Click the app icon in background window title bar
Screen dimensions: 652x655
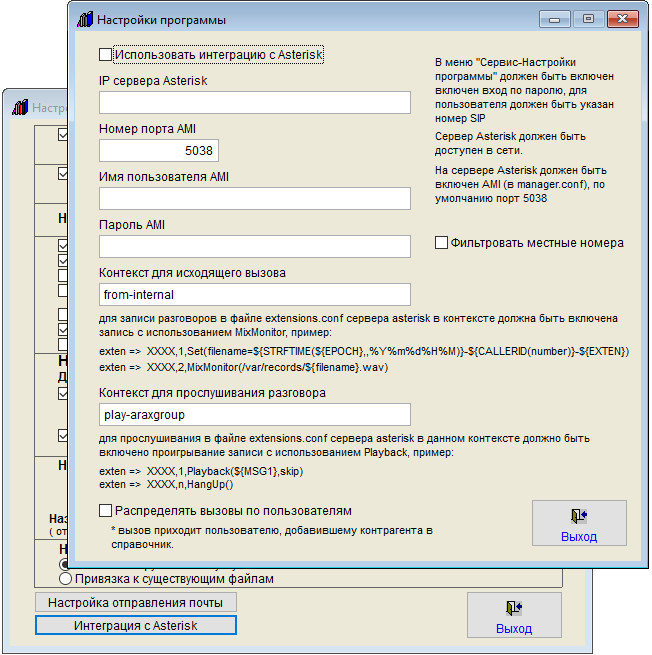coord(20,108)
